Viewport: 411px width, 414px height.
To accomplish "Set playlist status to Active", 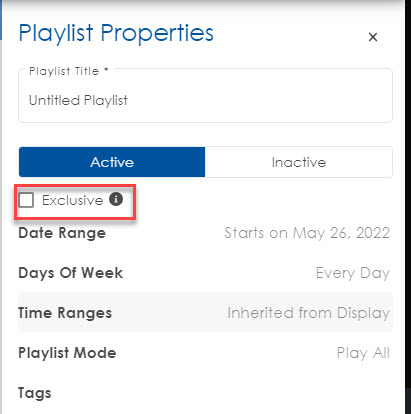I will click(x=112, y=162).
